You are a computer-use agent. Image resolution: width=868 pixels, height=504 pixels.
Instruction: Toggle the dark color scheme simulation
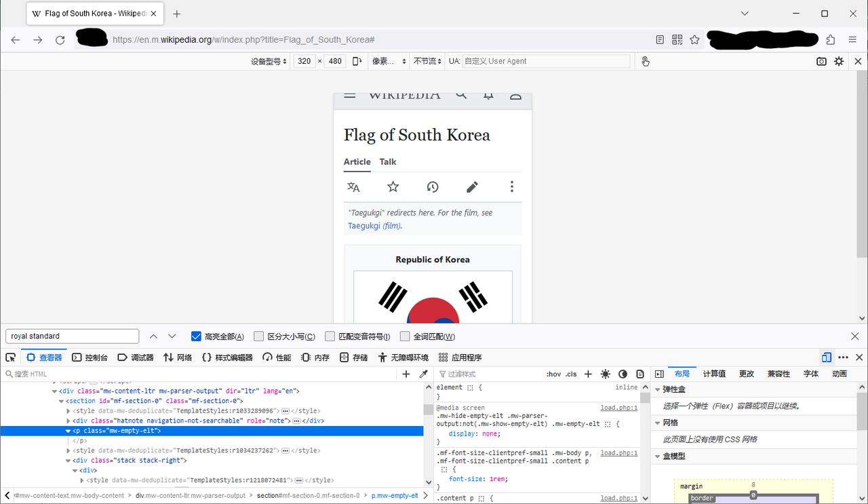(623, 374)
